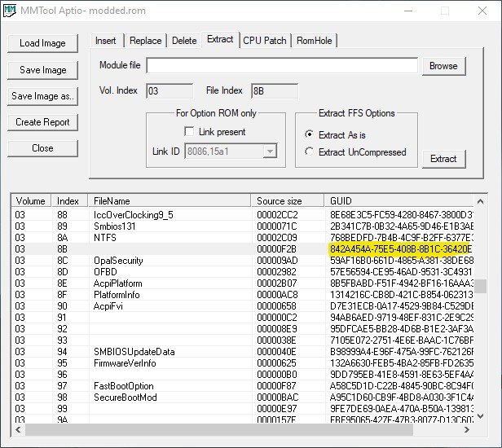The image size is (502, 448).
Task: Click index 93 in the module list
Action: point(62,340)
